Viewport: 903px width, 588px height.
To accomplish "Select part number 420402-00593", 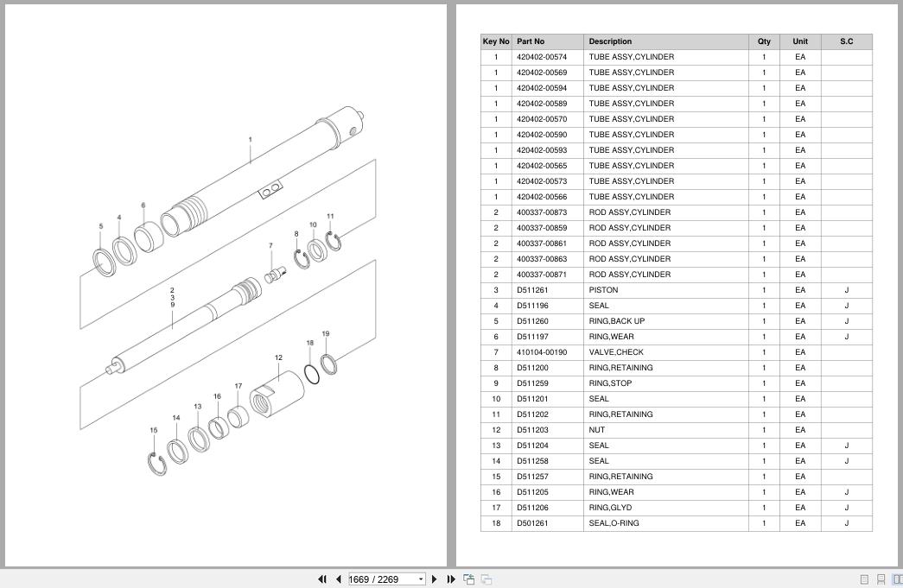I will 541,150.
